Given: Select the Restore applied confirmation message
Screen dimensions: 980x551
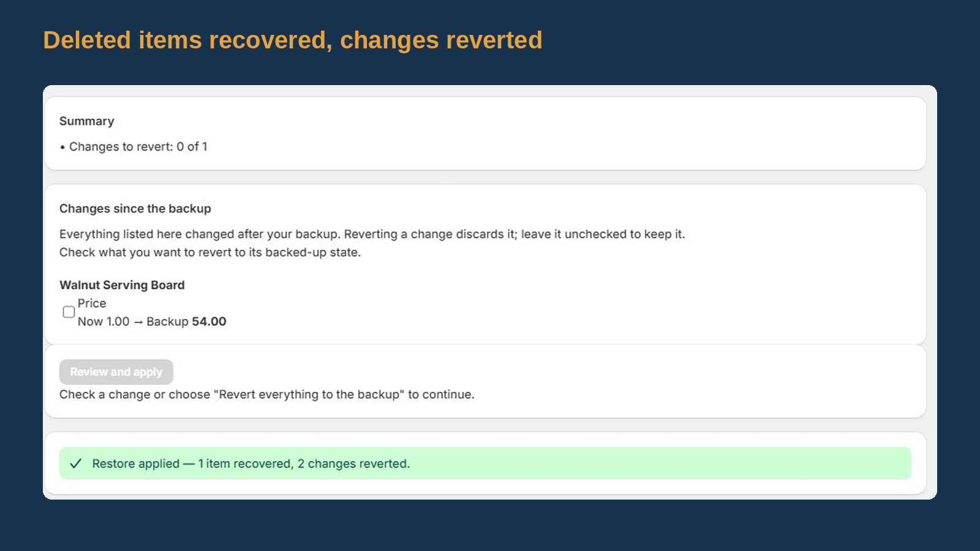Looking at the screenshot, I should pyautogui.click(x=251, y=463).
